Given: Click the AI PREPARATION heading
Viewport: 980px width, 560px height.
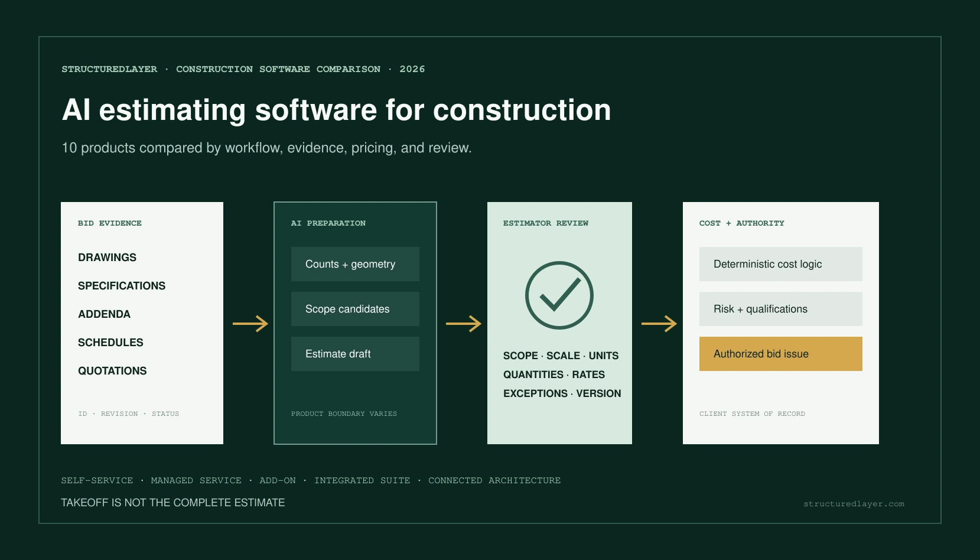Looking at the screenshot, I should pos(328,223).
